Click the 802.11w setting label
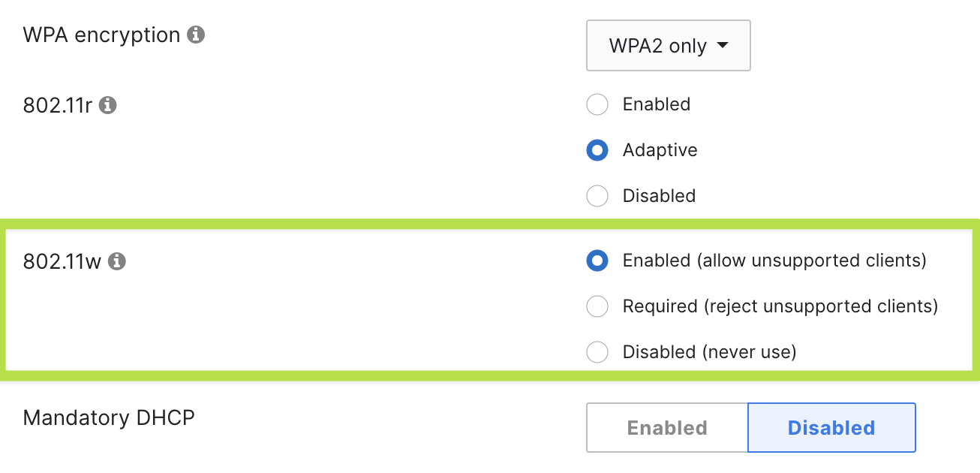This screenshot has height=473, width=980. [x=63, y=261]
